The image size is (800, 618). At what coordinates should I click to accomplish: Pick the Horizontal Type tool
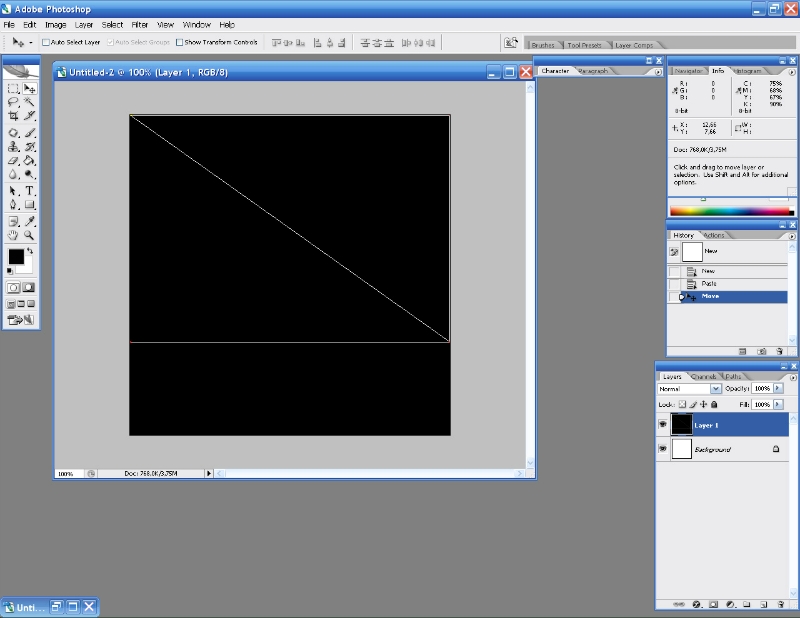[30, 190]
